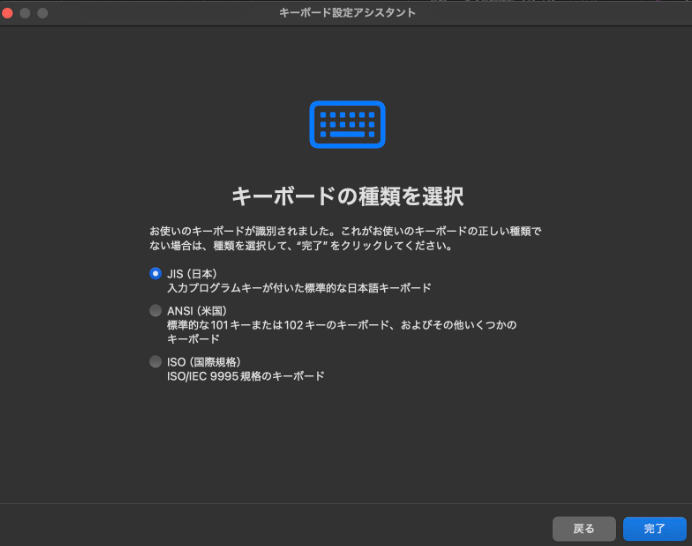Click the お使いのキーボードが識別されました instruction line
This screenshot has width=692, height=546.
click(x=344, y=231)
